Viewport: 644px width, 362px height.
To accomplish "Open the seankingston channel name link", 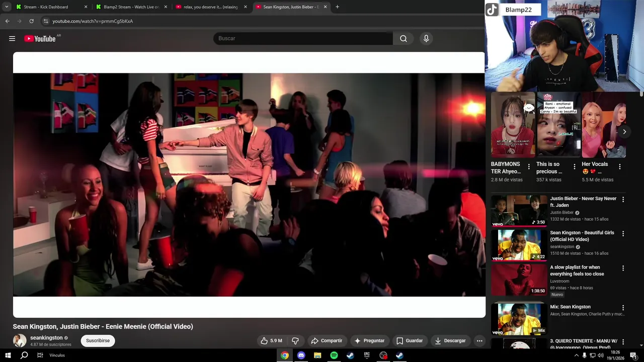I will (x=46, y=338).
